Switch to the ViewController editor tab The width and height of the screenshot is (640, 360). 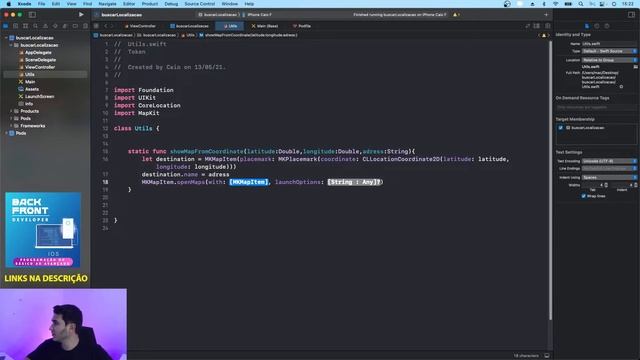pyautogui.click(x=140, y=26)
